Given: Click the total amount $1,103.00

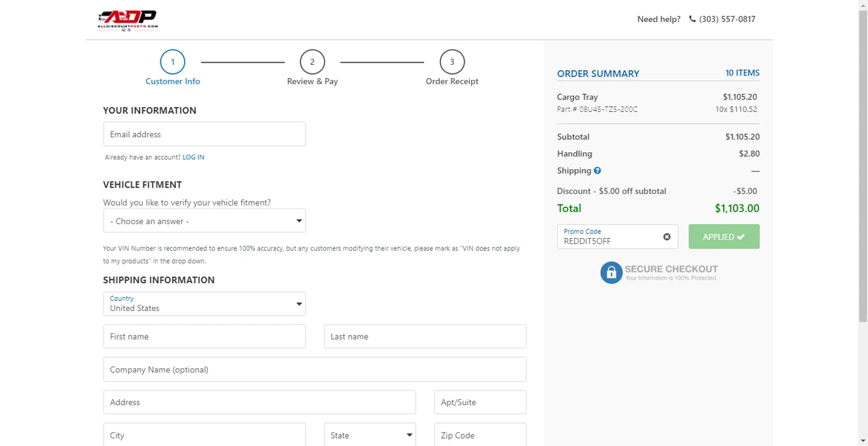Looking at the screenshot, I should pos(737,209).
